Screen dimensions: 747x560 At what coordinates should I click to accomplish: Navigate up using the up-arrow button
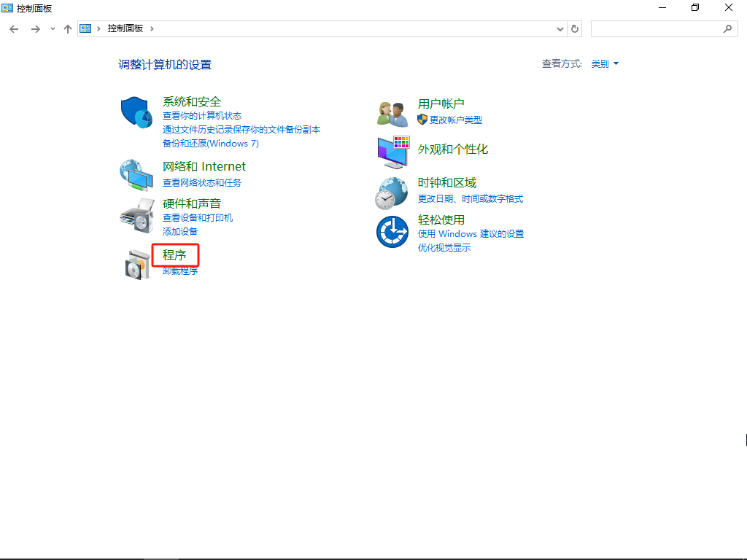67,28
